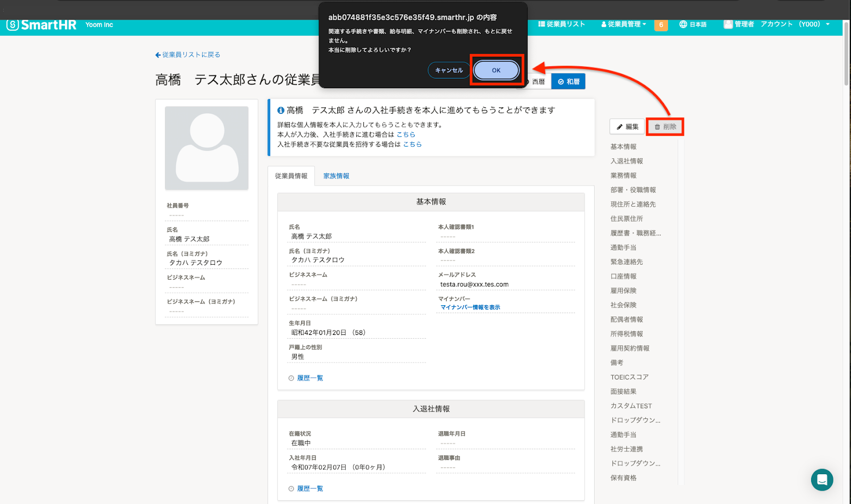Expand the 管理者 アカウント menu
Viewport: 851px width, 504px height.
[777, 24]
